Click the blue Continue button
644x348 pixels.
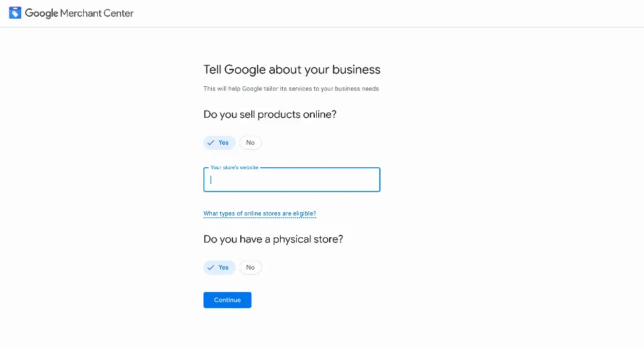(227, 300)
